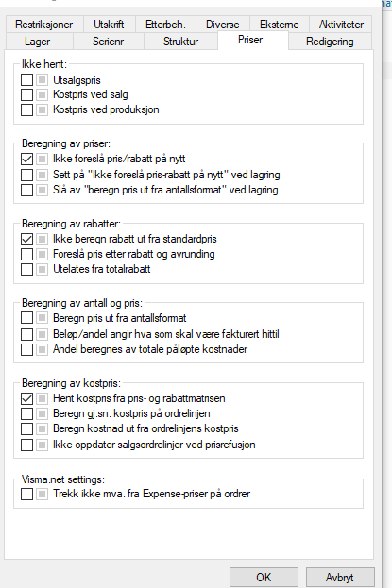Disable Hent kostpris fra pris- og rabattmatrisen
This screenshot has width=392, height=588.
pyautogui.click(x=26, y=398)
